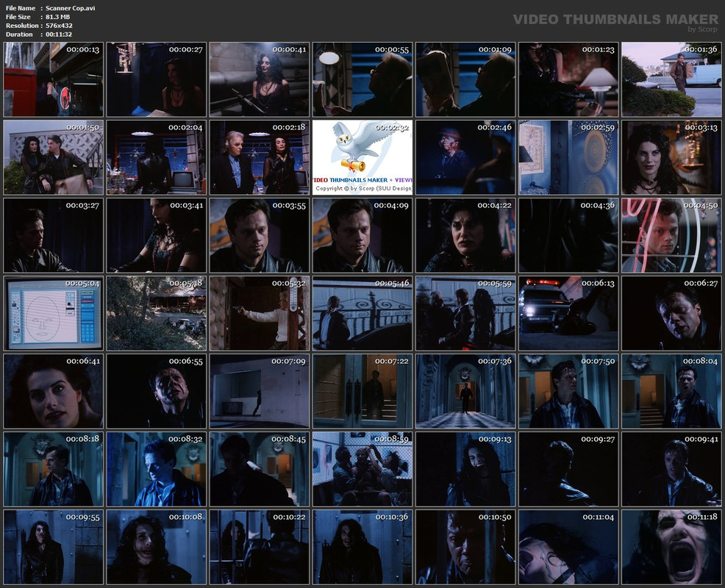The width and height of the screenshot is (725, 588).
Task: Select the thumbnail timestamped 00:10:50
Action: [465, 547]
